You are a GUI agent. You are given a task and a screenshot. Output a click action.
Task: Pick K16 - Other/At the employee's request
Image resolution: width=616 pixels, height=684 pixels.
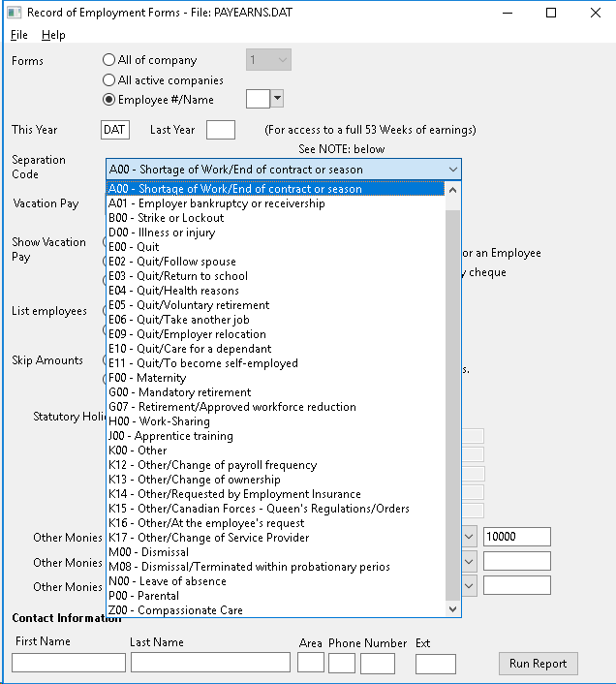[x=275, y=523]
